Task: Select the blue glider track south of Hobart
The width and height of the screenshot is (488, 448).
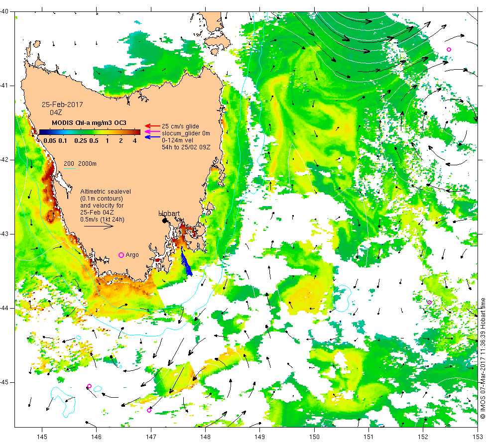Action: pyautogui.click(x=186, y=262)
